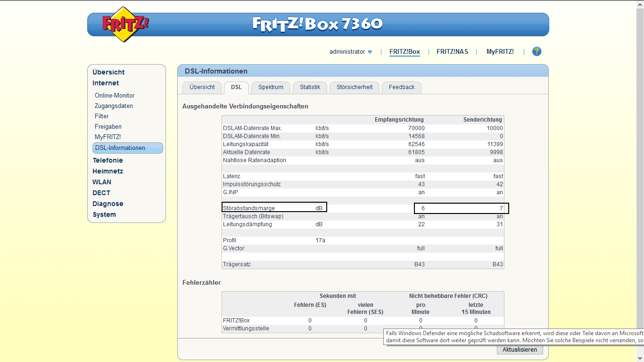Click the Trägertausch (Bitswap) row label
Viewport: 644px width, 362px height.
coord(253,216)
